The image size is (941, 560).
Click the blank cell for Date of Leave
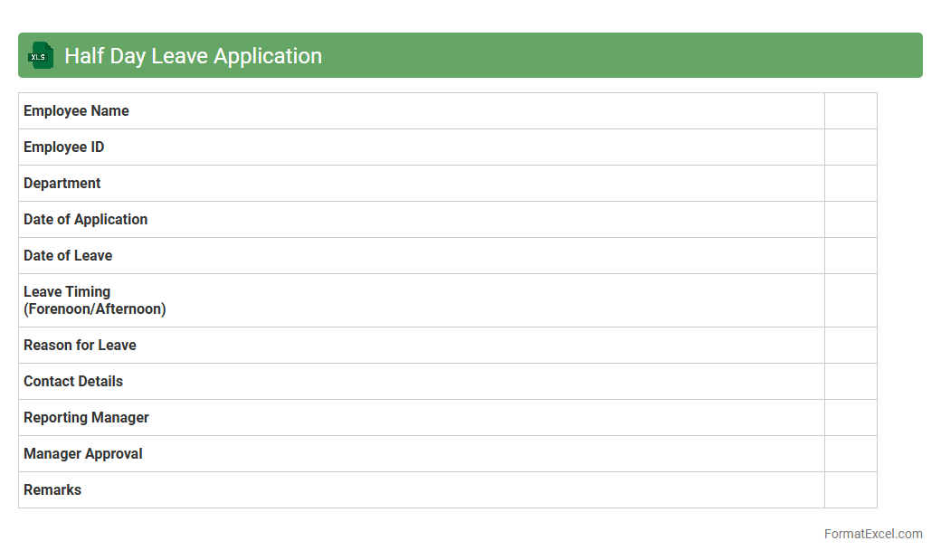851,256
